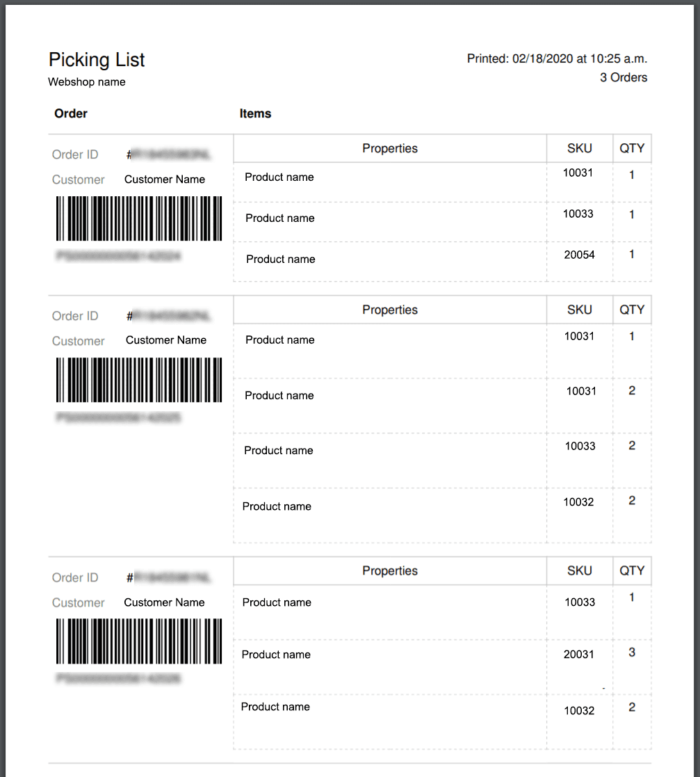Click first Product name in second order

coord(279,340)
